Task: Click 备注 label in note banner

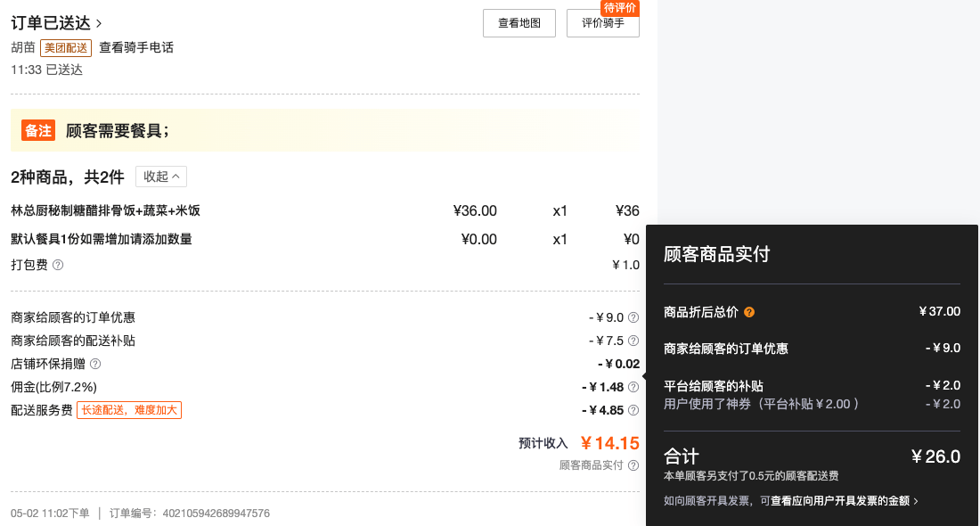Action: pos(38,130)
